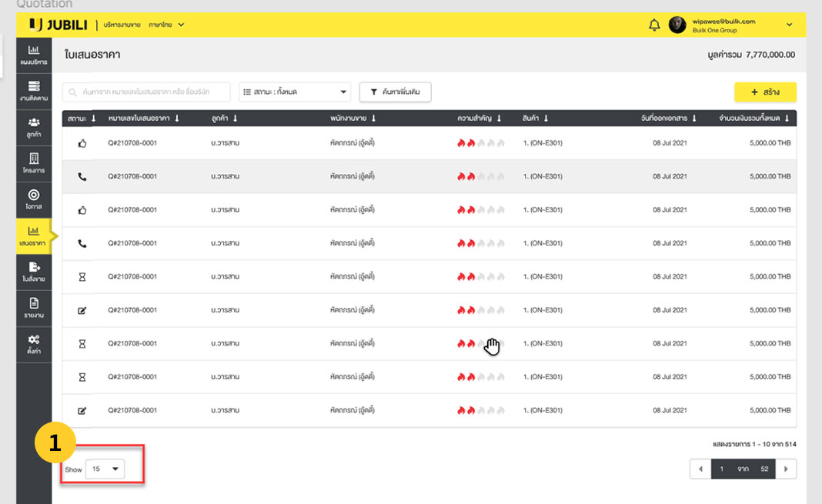This screenshot has width=822, height=504.
Task: Expand the ภาษาไทย language dropdown
Action: pos(166,25)
